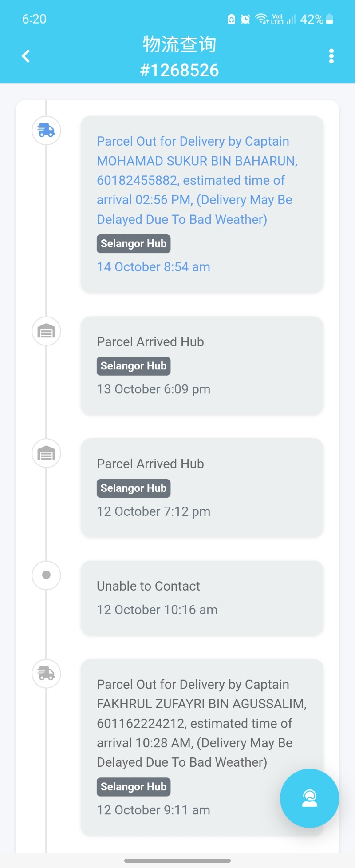
Task: Open the three-dot overflow menu
Action: click(331, 56)
